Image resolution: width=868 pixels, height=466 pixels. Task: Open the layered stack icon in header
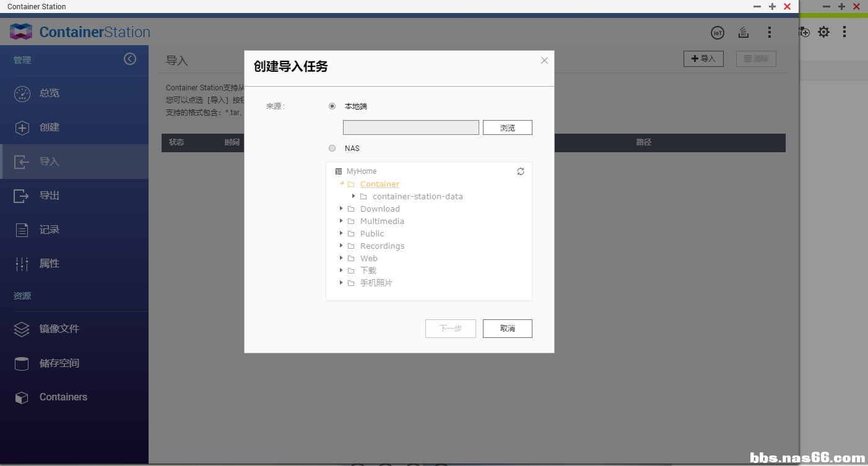pyautogui.click(x=744, y=33)
